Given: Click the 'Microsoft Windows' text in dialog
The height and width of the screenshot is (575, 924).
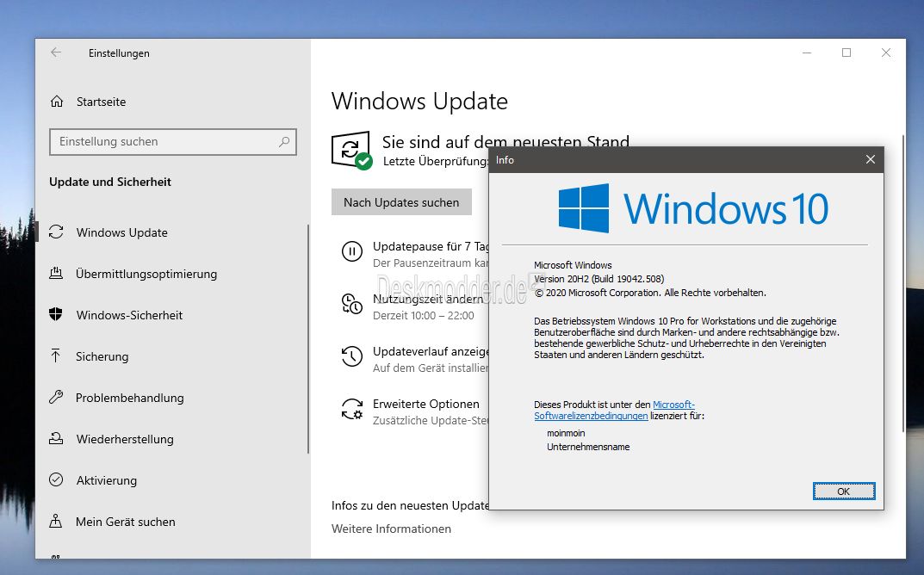Looking at the screenshot, I should [573, 265].
